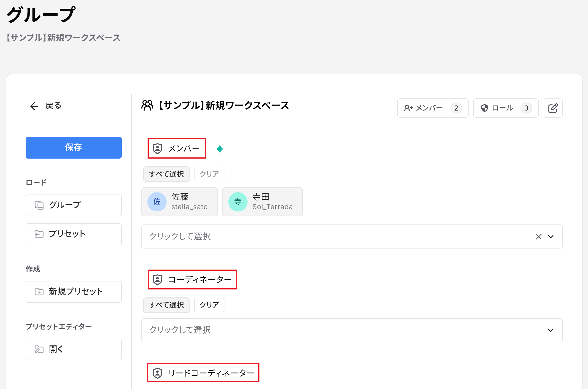Expand the メンバー role selection dropdown chevron

551,237
